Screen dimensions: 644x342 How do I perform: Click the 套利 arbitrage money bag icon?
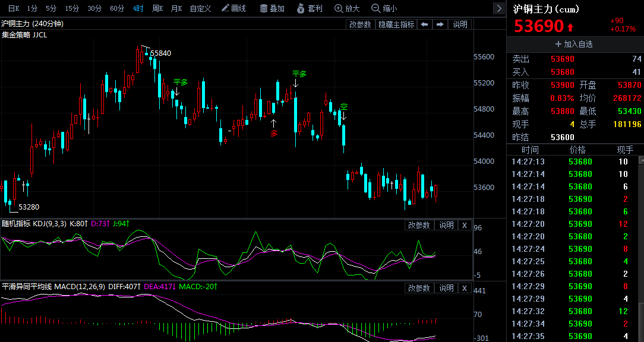click(x=309, y=8)
